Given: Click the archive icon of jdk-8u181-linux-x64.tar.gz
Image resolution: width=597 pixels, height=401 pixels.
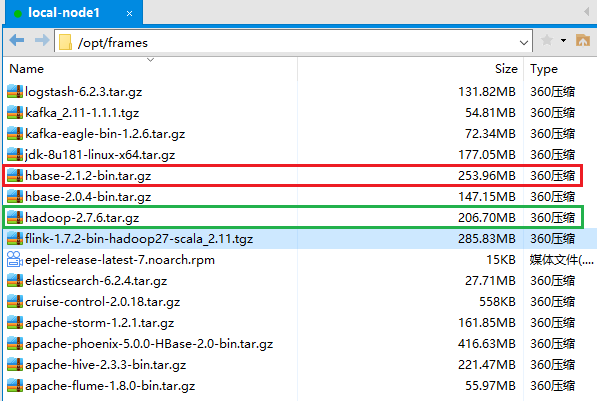Looking at the screenshot, I should [15, 154].
